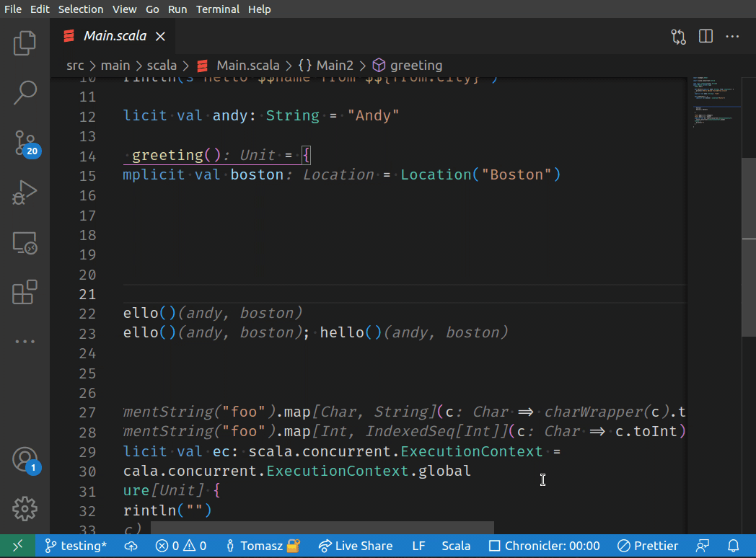Image resolution: width=756 pixels, height=558 pixels.
Task: Click the "Andy" string on line 12
Action: pyautogui.click(x=373, y=115)
